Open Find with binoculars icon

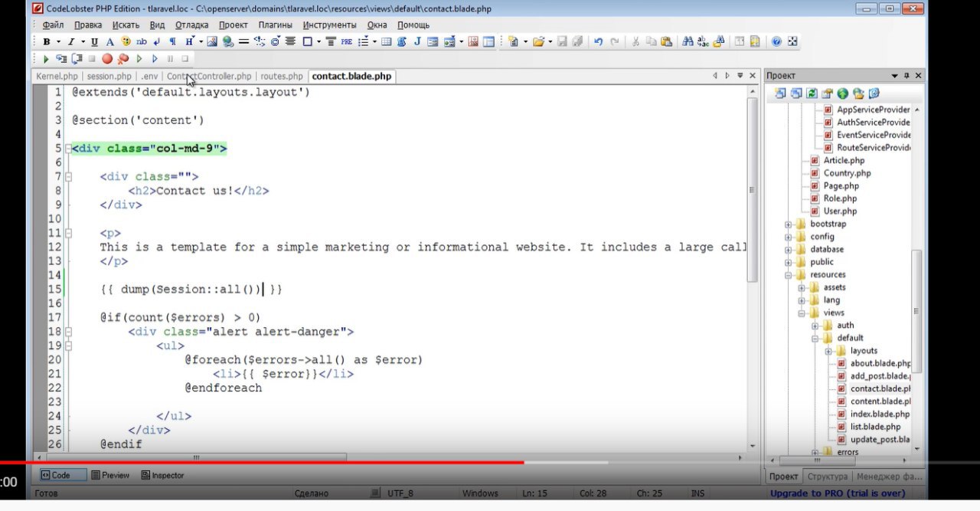(688, 42)
